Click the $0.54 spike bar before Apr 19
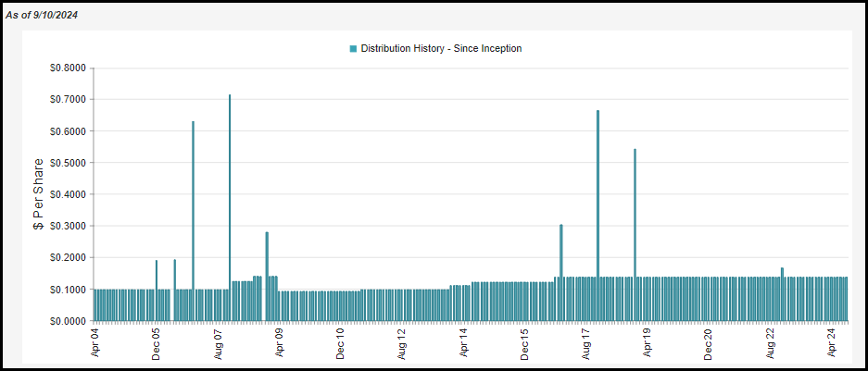 click(x=635, y=235)
